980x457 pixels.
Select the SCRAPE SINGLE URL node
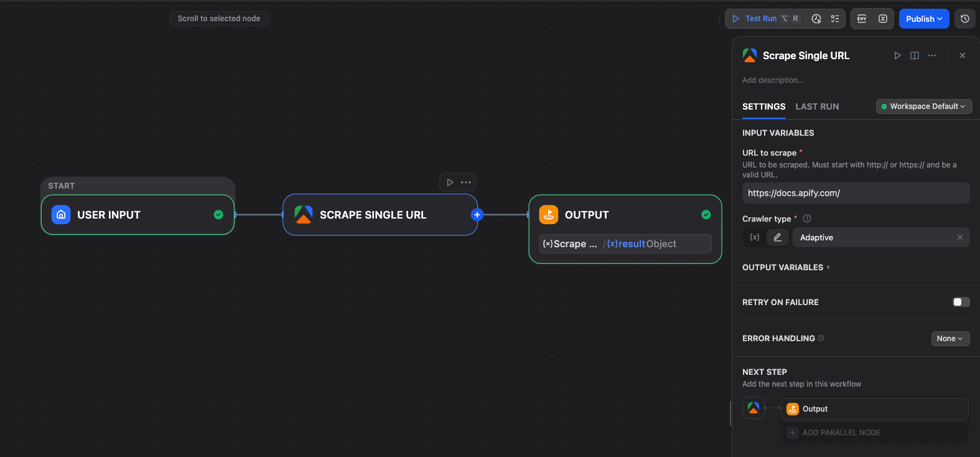380,215
